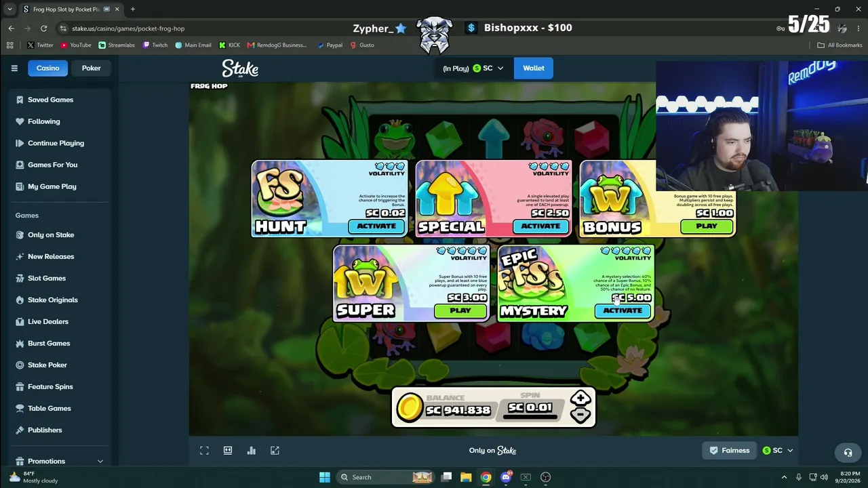Open password manager key icon
This screenshot has height=488, width=868.
coord(781,28)
